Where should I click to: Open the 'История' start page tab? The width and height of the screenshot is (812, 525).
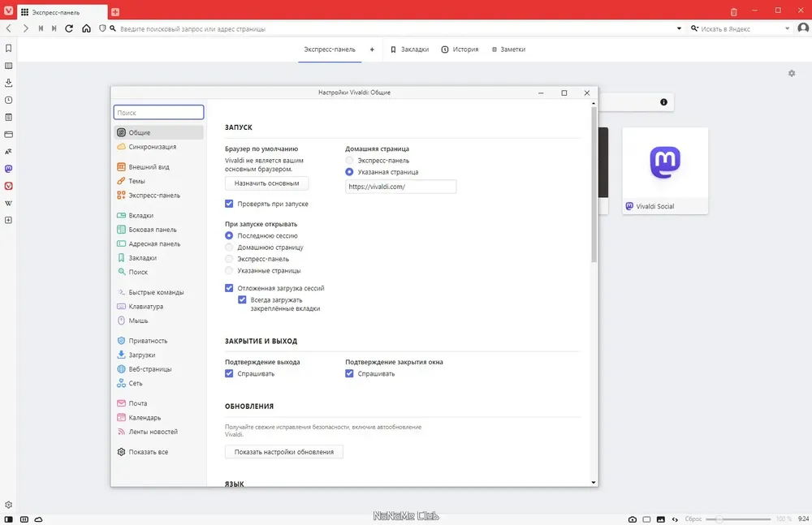tap(460, 49)
